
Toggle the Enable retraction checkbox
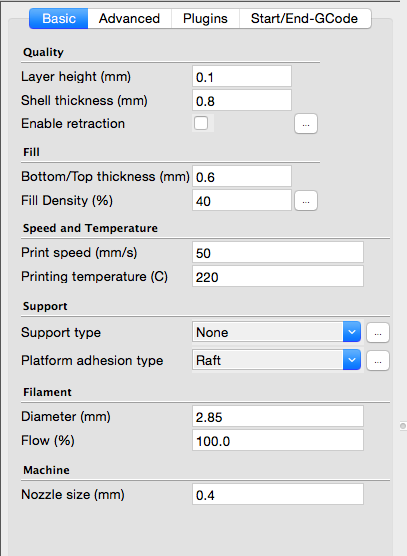click(201, 123)
